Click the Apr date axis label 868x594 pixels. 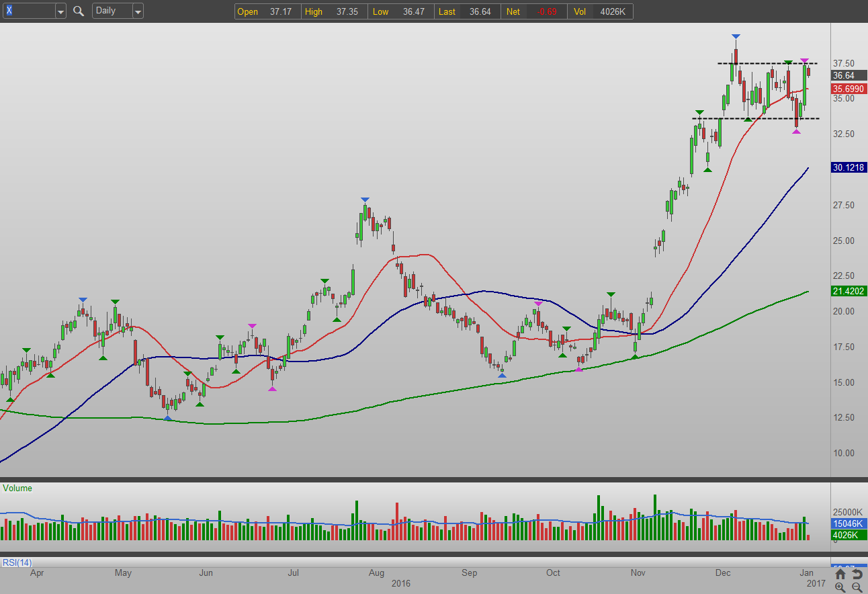[38, 573]
